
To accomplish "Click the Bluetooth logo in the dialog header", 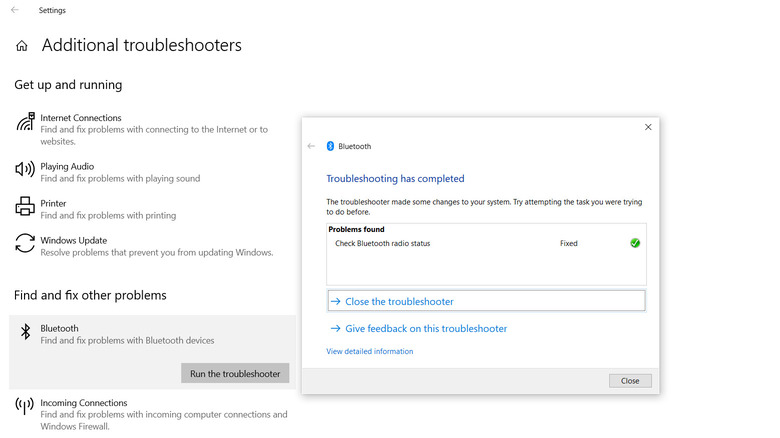I will tap(331, 146).
